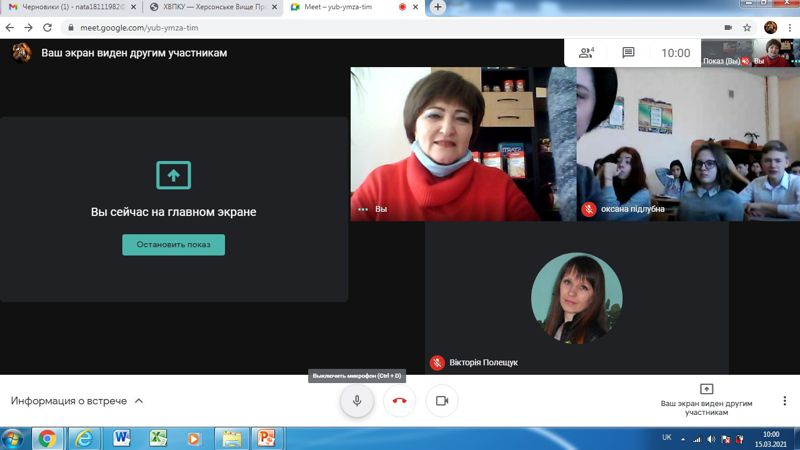800x450 pixels.
Task: Open a new browser tab
Action: 438,7
